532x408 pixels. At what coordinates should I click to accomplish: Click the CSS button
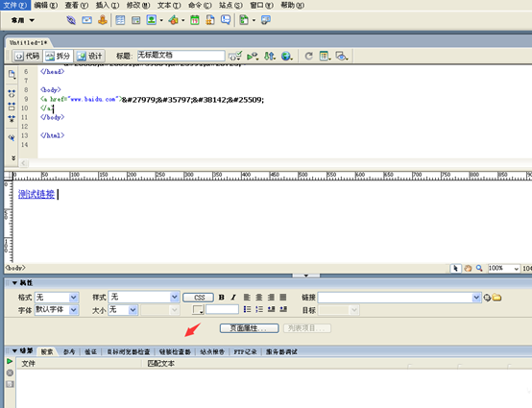[199, 298]
